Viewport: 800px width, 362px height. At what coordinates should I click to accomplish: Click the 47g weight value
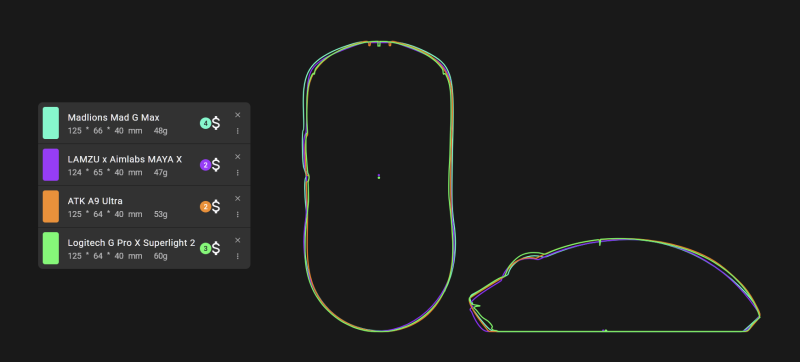(161, 173)
